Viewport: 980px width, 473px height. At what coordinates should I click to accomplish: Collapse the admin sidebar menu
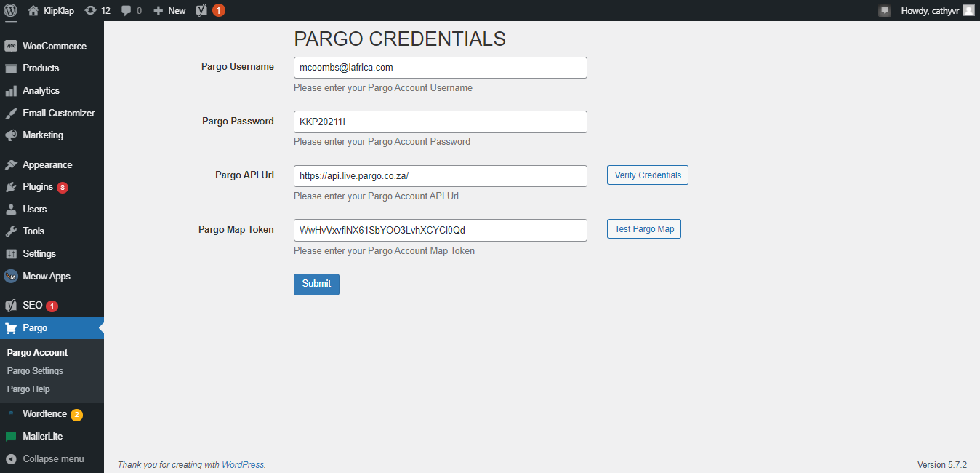point(51,458)
